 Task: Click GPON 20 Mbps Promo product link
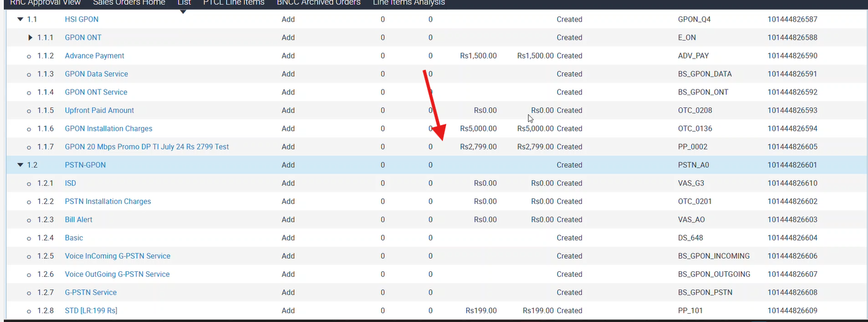pyautogui.click(x=146, y=147)
